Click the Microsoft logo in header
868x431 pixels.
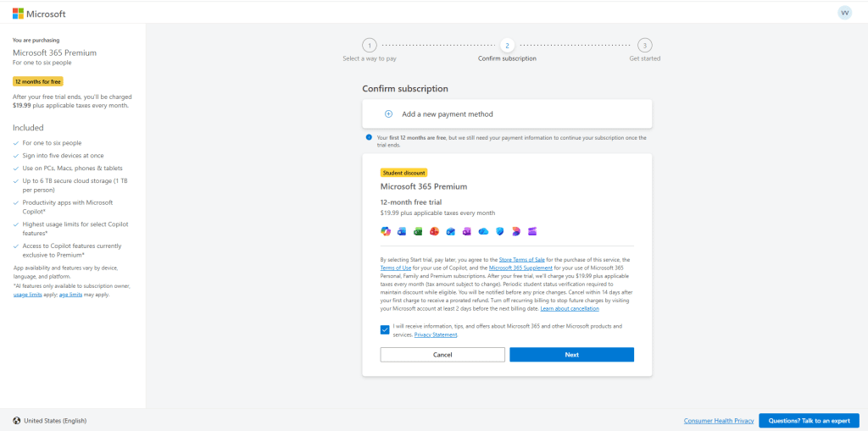(x=39, y=14)
